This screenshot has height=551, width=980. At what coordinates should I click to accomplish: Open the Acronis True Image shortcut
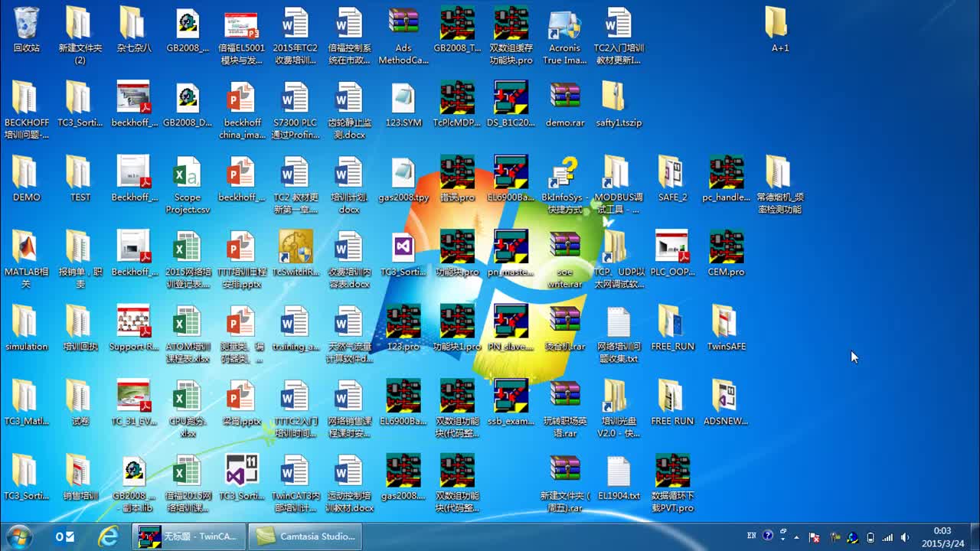tap(565, 35)
